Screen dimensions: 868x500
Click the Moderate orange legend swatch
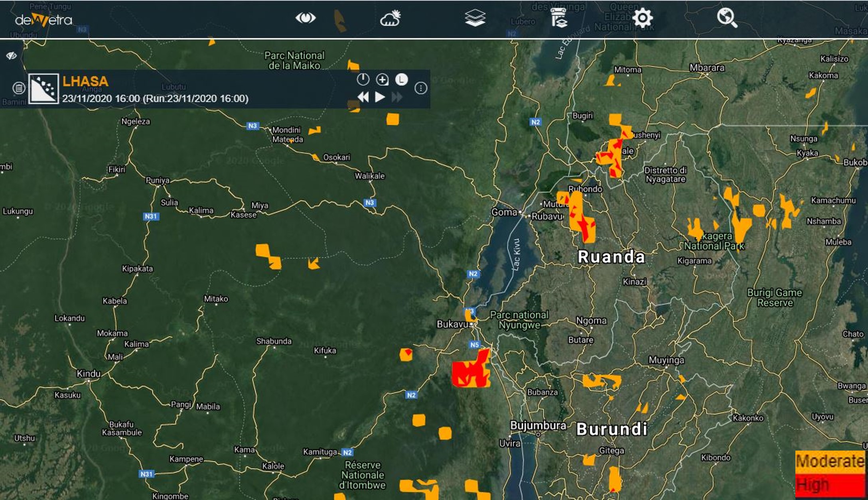[830, 462]
